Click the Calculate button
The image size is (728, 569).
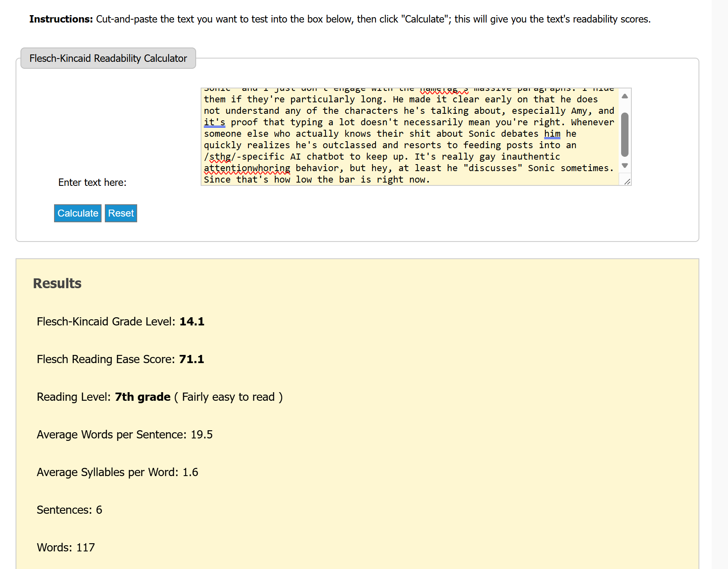coord(78,213)
